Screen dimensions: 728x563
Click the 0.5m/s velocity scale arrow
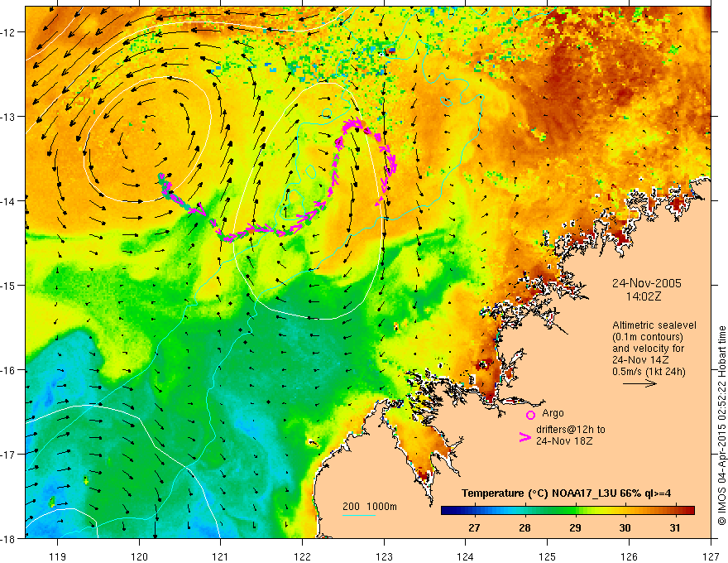point(639,383)
